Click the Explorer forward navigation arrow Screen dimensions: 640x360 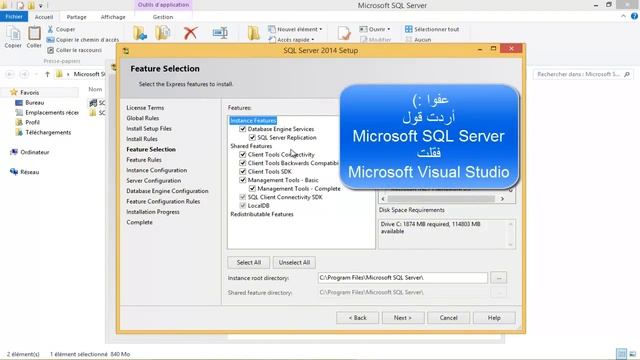24,74
